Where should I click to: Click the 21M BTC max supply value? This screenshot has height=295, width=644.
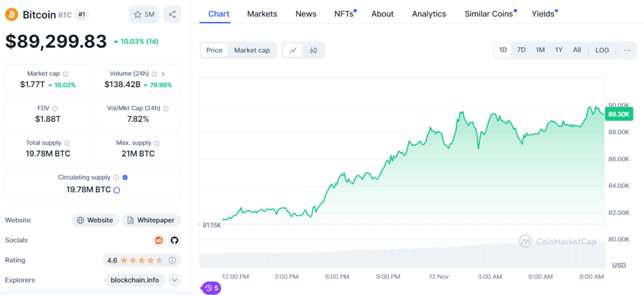coord(138,154)
